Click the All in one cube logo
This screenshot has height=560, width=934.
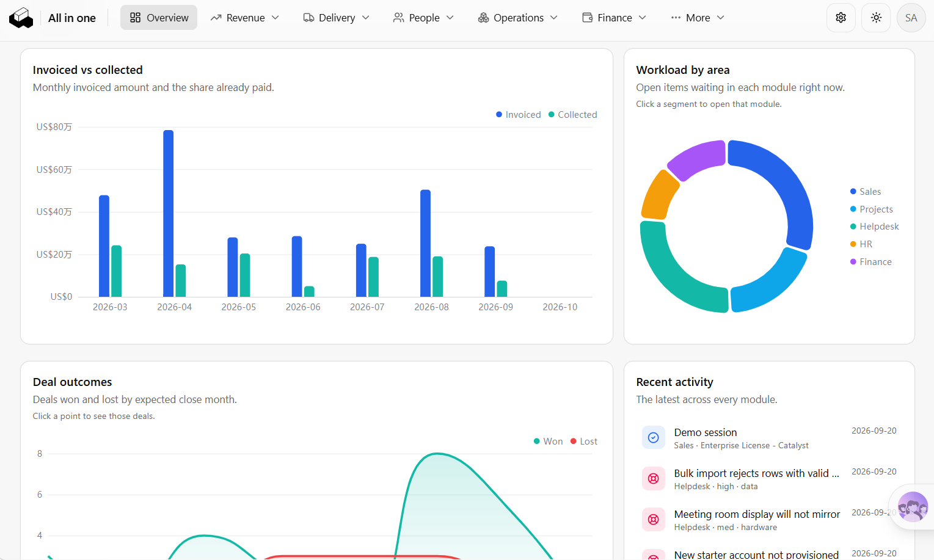(x=21, y=18)
